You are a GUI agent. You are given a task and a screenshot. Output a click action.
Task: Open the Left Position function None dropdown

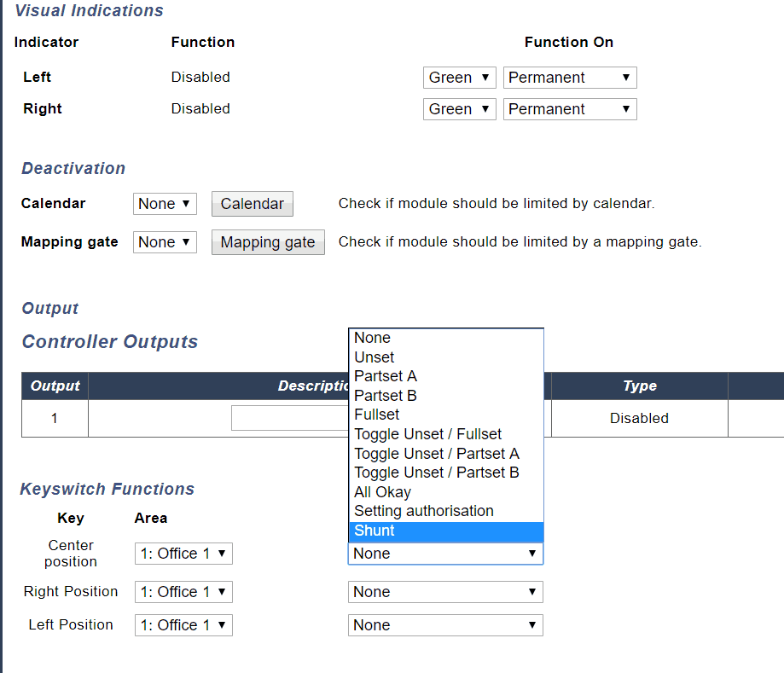point(445,624)
